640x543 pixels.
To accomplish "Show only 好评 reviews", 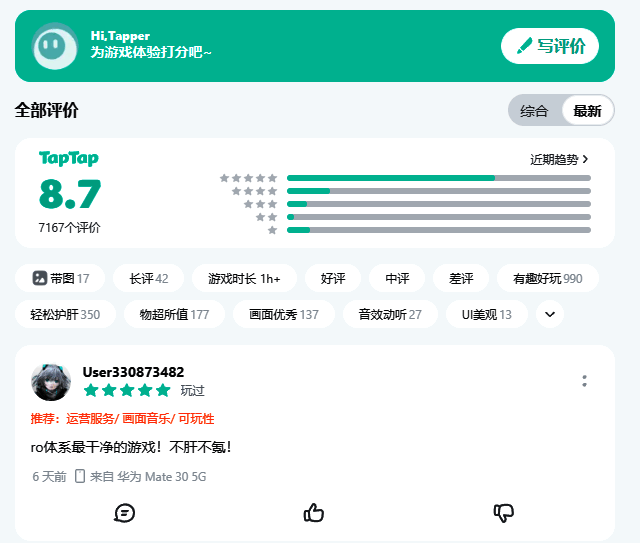I will click(333, 278).
